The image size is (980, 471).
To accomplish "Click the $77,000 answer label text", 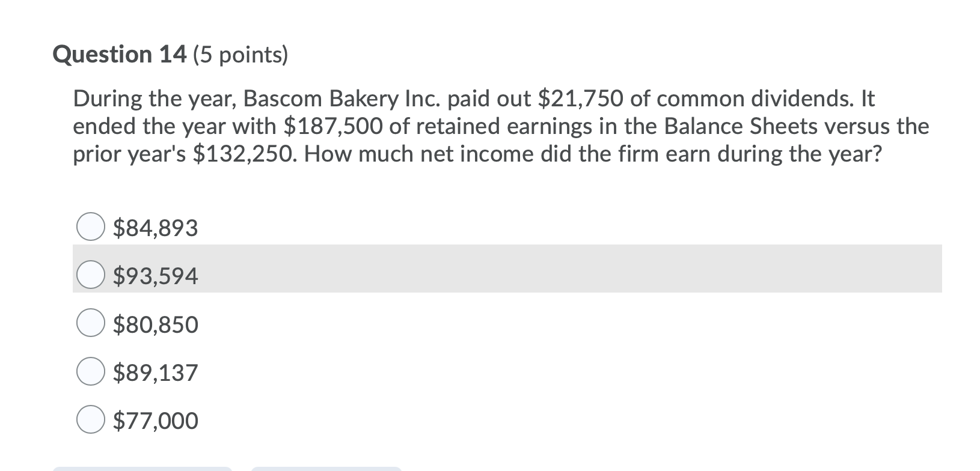I will [155, 421].
